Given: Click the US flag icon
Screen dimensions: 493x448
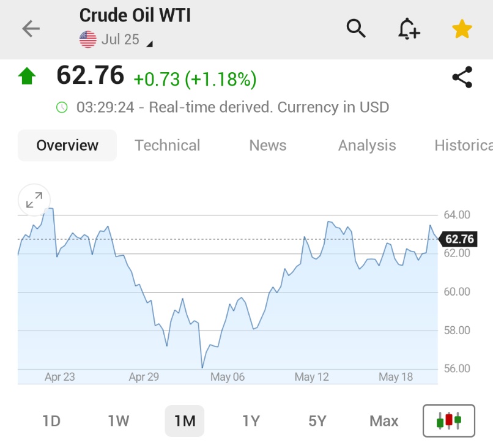Looking at the screenshot, I should point(87,39).
